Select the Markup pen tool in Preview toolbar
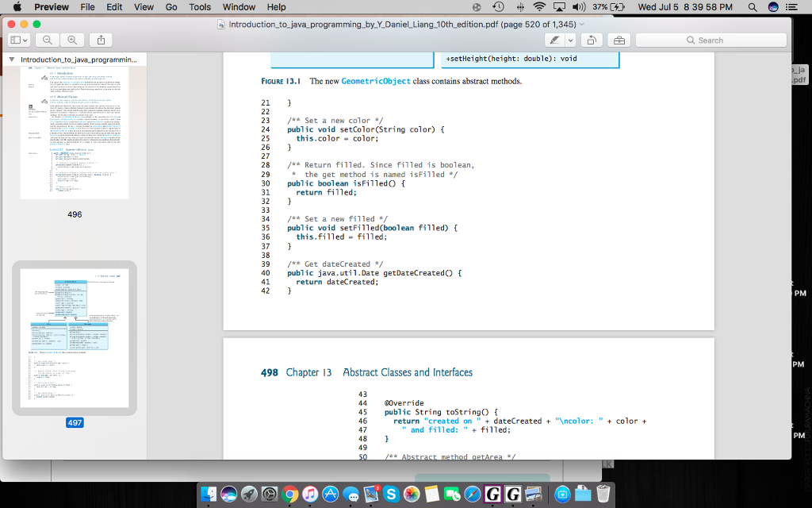Viewport: 812px width, 508px height. (555, 40)
